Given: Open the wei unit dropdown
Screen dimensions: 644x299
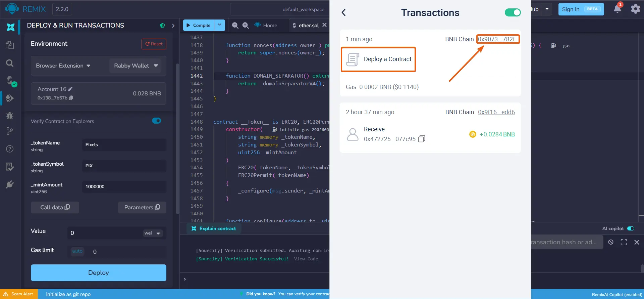Looking at the screenshot, I should [153, 233].
